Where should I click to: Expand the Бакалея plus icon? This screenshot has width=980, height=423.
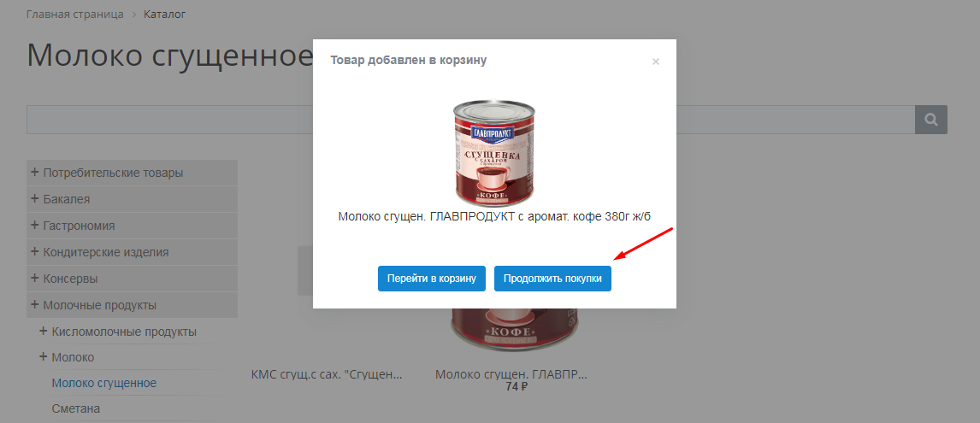coord(34,199)
